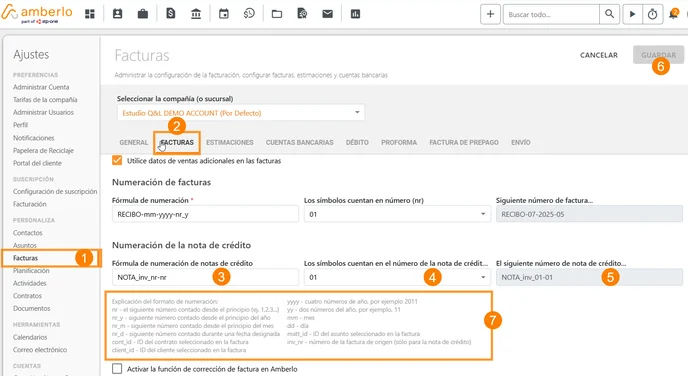Open Papelera de Reciclaje
Screen dimensions: 688x376
coord(43,150)
